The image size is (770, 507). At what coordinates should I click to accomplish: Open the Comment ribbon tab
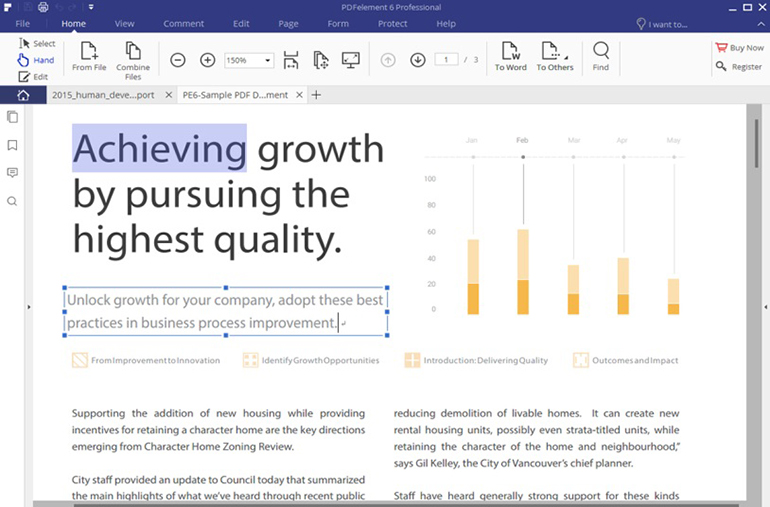pyautogui.click(x=183, y=23)
